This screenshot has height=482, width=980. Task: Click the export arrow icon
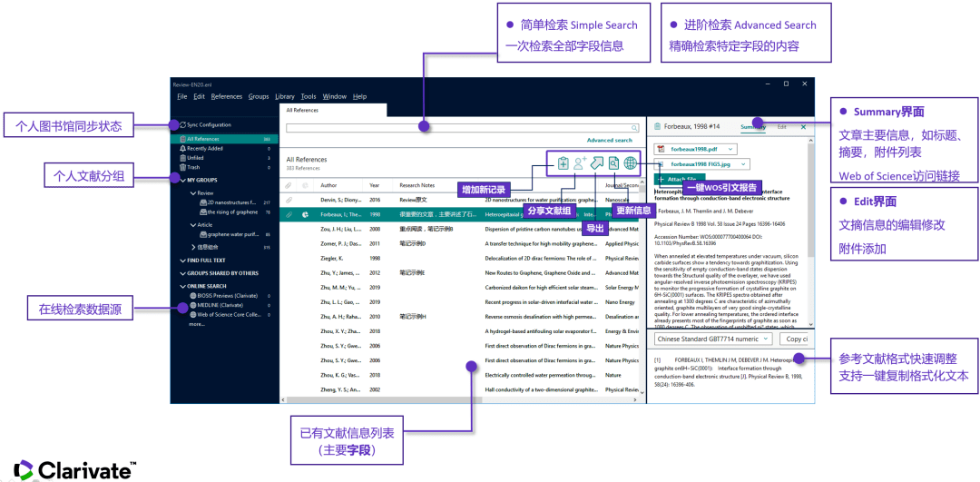(x=597, y=163)
